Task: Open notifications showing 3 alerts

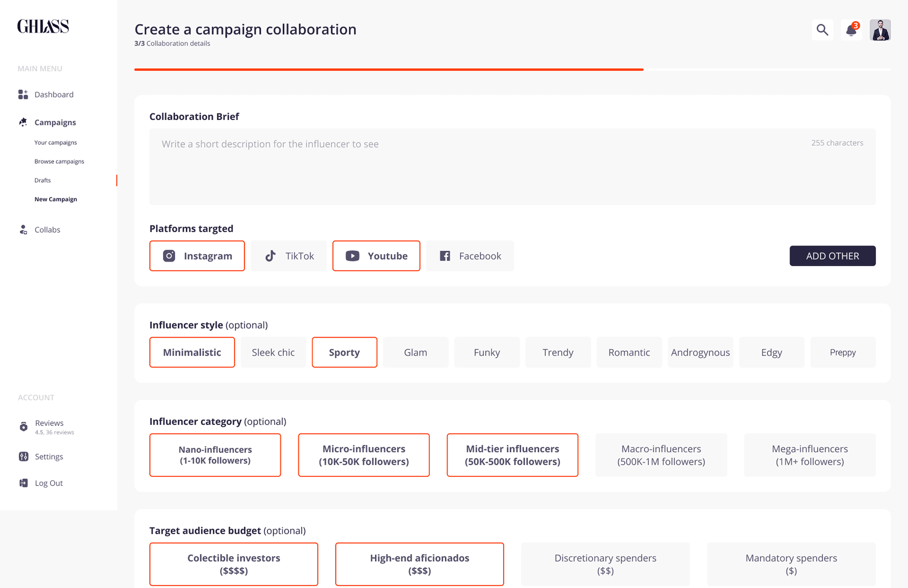Action: [x=850, y=30]
